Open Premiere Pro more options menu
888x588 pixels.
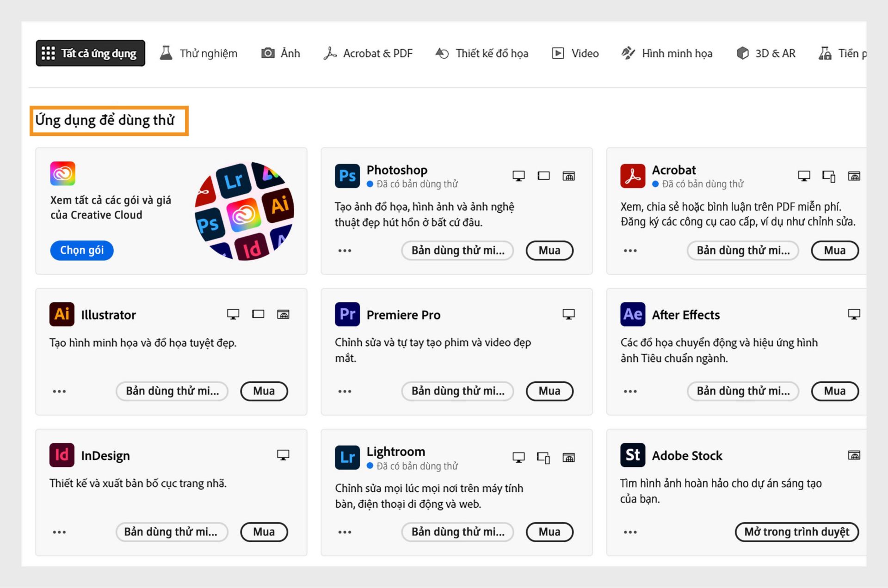click(345, 392)
